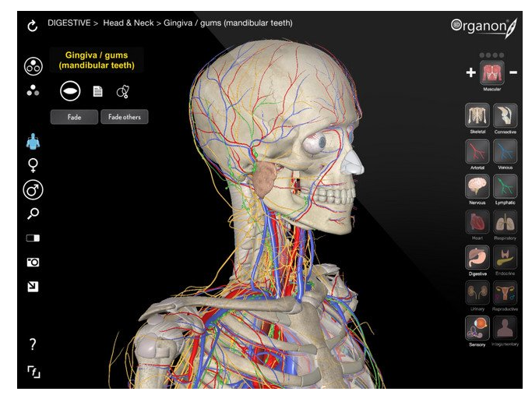Click the minus button beside Muscular
The height and width of the screenshot is (395, 532).
513,72
